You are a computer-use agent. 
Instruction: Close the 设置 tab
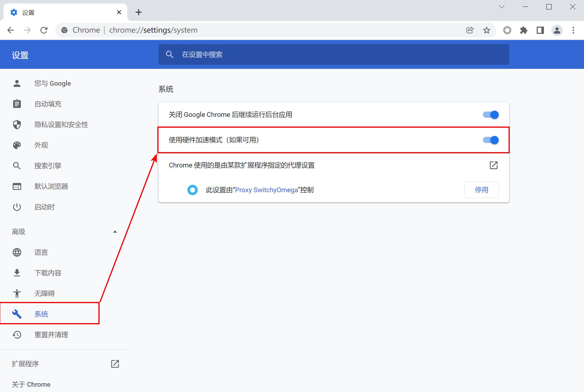[x=119, y=12]
